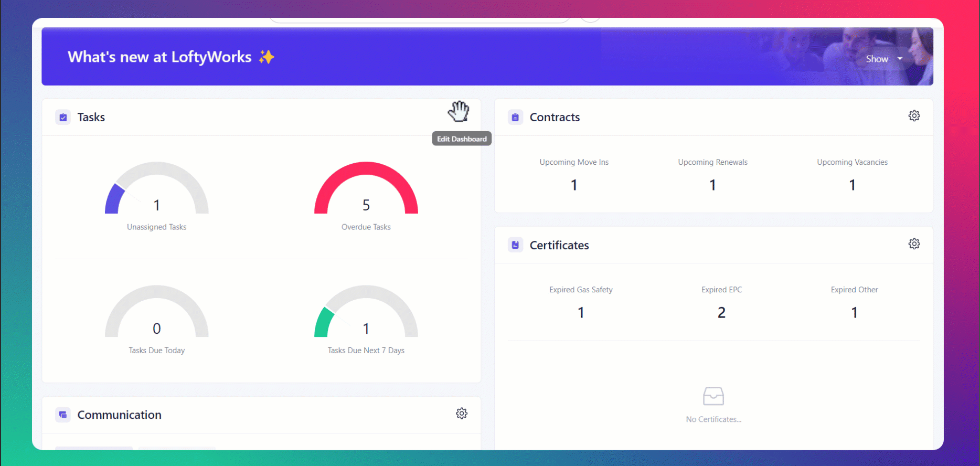Click the Contracts panel icon
980x466 pixels.
(515, 117)
